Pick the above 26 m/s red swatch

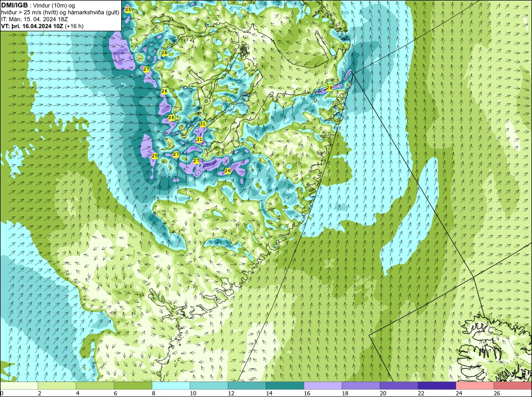pos(513,385)
